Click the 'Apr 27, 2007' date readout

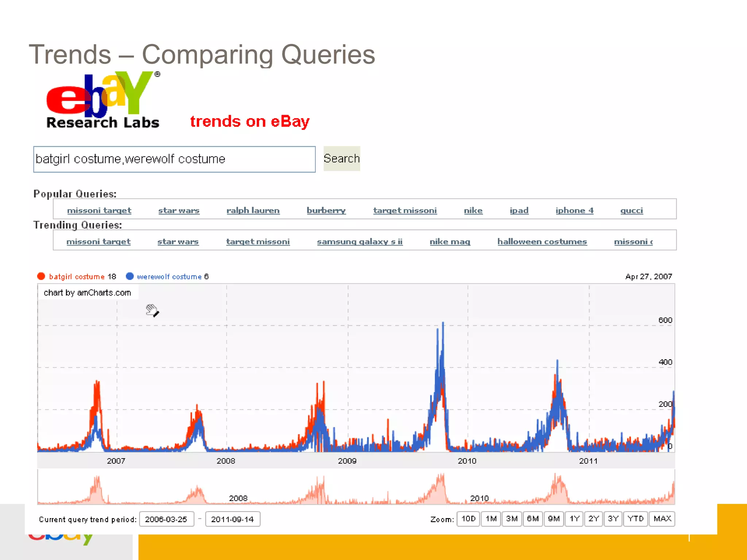tap(649, 276)
